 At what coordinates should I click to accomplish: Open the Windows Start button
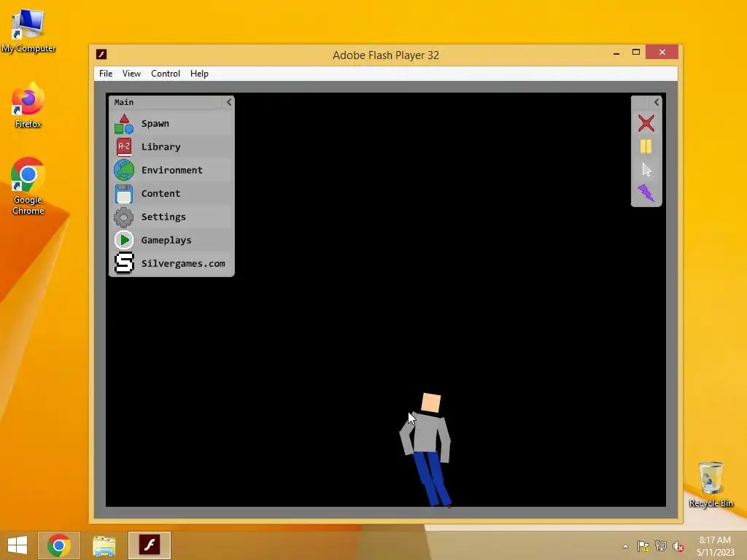click(x=18, y=545)
